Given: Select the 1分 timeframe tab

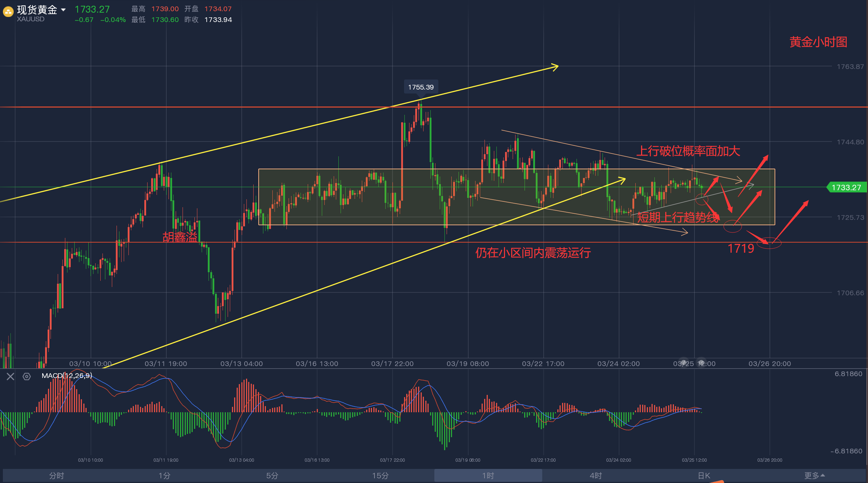Looking at the screenshot, I should [x=164, y=475].
